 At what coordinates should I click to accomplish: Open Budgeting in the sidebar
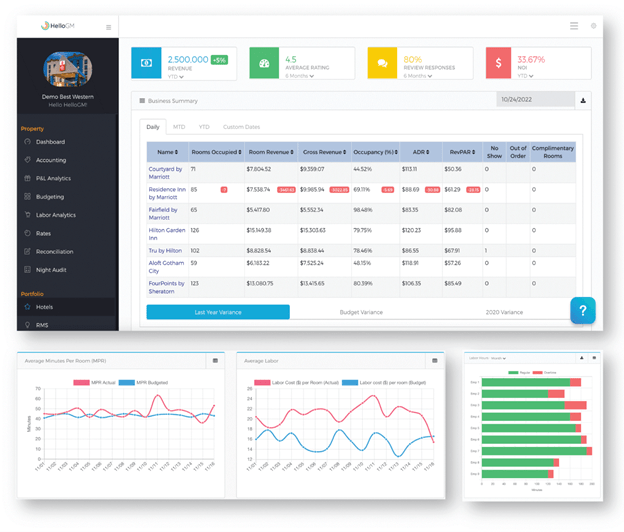pos(50,197)
